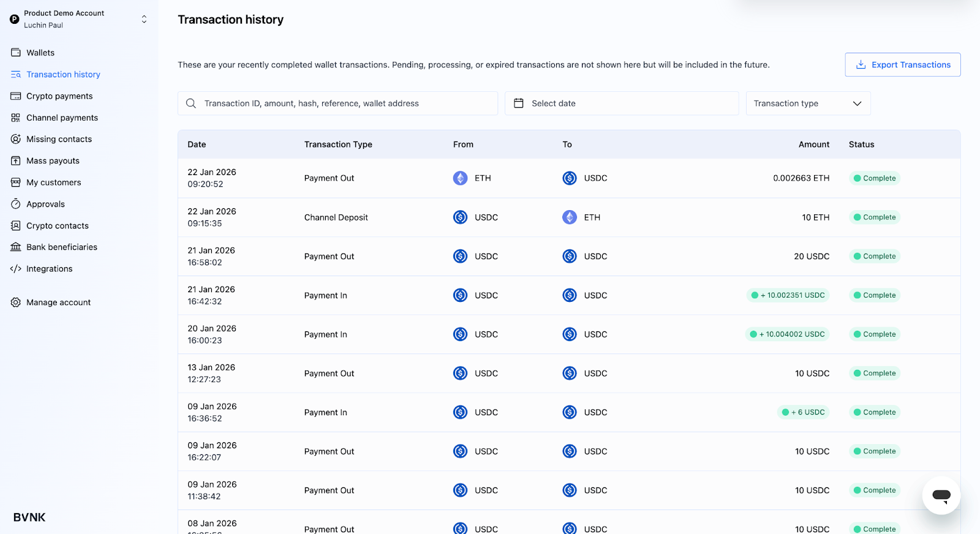Expand the Transaction type dropdown

[x=807, y=103]
